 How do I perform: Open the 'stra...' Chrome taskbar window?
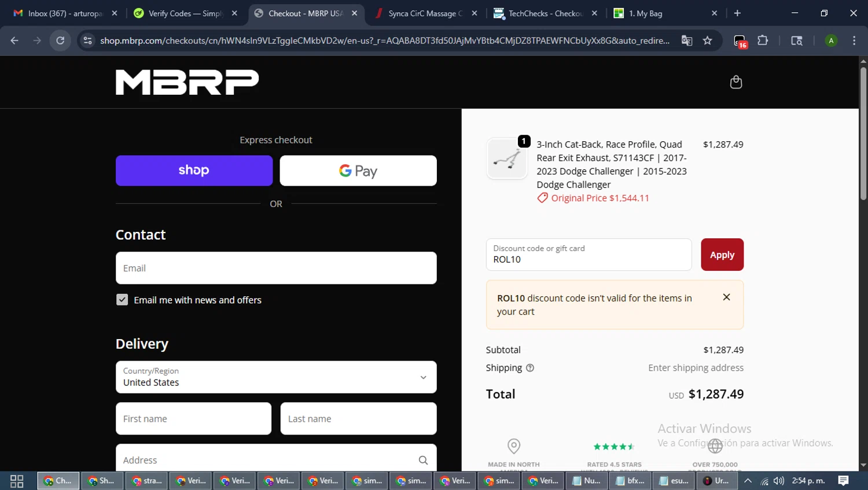pos(147,481)
